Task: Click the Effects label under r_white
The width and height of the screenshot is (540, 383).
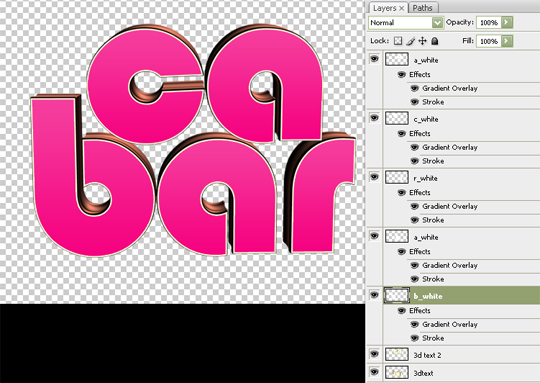Action: point(420,192)
